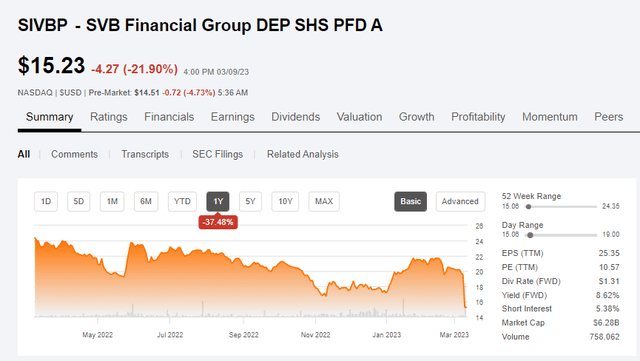Select the 5D chart range button

[78, 201]
